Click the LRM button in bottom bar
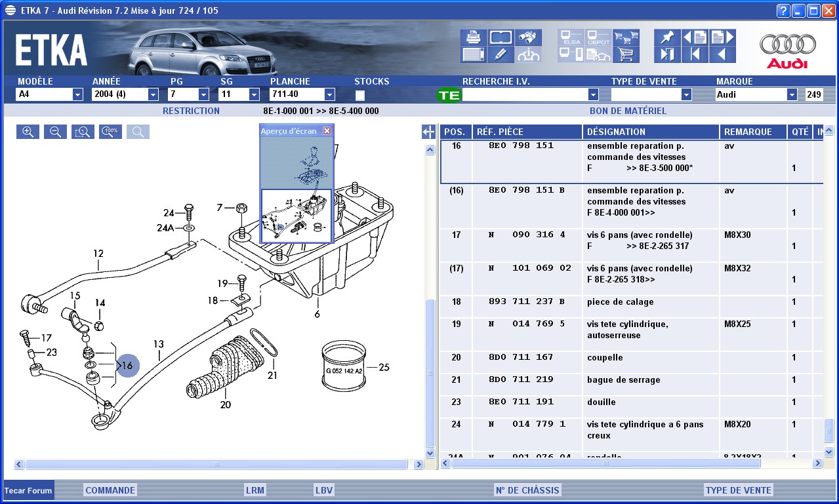The image size is (839, 504). pyautogui.click(x=255, y=490)
